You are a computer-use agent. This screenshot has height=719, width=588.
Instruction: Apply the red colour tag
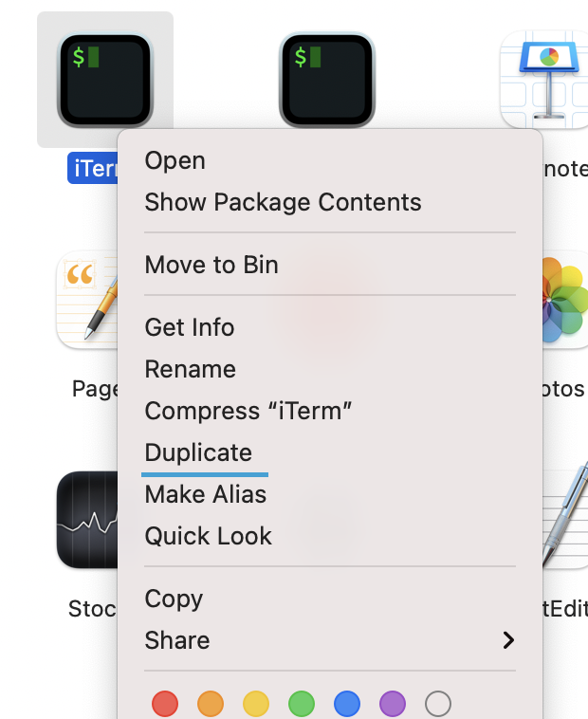(165, 704)
